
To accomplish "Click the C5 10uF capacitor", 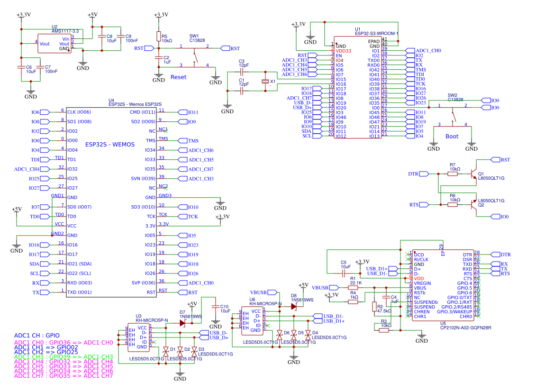I will pos(344,273).
